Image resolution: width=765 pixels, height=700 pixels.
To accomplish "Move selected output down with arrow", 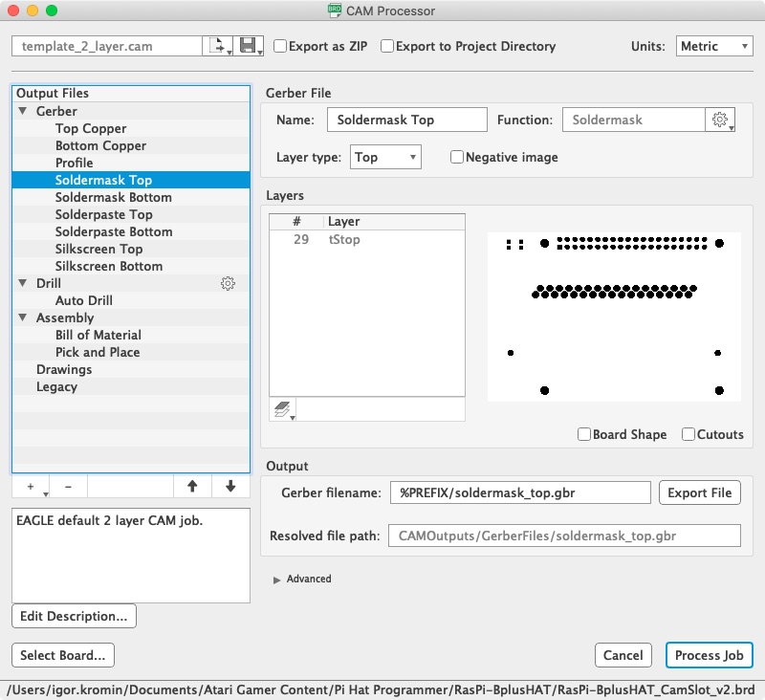I will pos(230,487).
